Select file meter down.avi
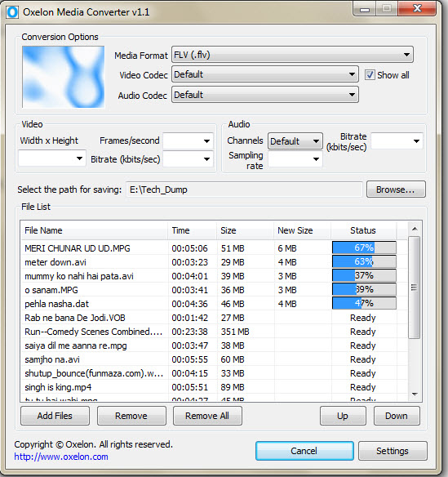This screenshot has height=477, width=448. 55,262
